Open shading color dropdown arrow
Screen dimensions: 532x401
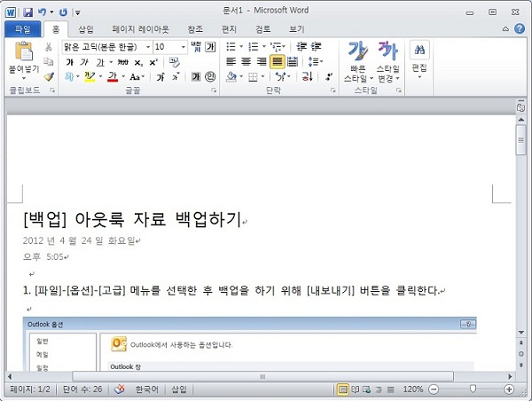point(241,76)
